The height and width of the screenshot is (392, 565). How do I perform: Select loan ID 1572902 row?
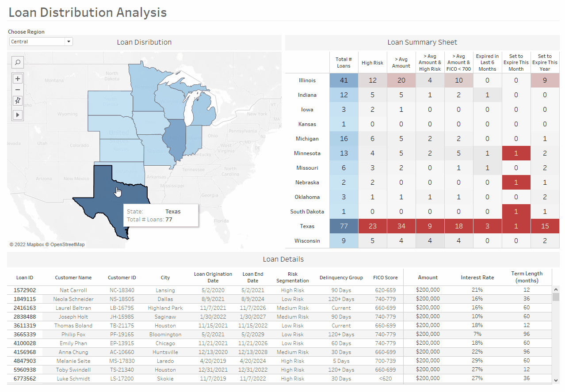point(279,290)
